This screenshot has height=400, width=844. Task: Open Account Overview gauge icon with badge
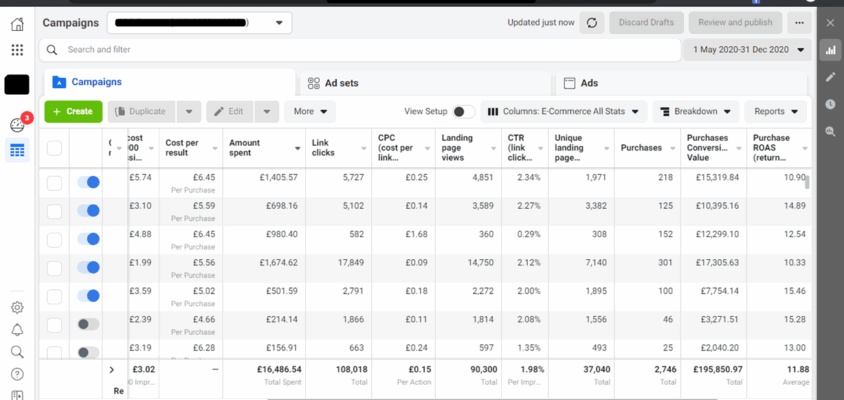tap(17, 125)
